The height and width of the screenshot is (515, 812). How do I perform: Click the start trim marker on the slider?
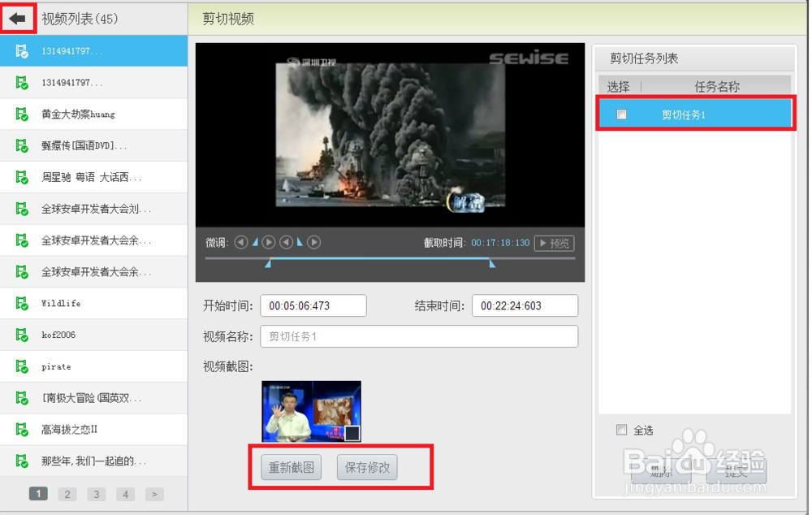pos(269,264)
